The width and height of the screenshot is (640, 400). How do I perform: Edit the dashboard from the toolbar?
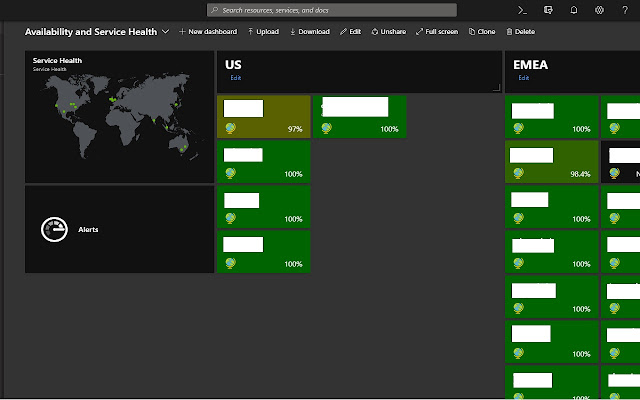tap(351, 32)
